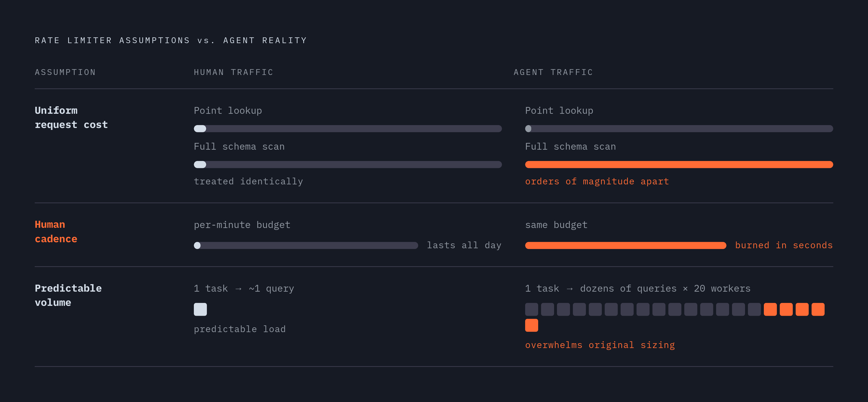This screenshot has height=402, width=868.
Task: Click the 'HUMAN TRAFFIC' column header
Action: [x=233, y=72]
